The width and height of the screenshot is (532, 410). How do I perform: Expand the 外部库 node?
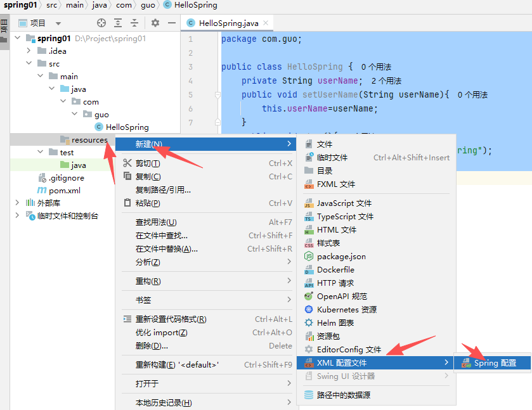17,203
